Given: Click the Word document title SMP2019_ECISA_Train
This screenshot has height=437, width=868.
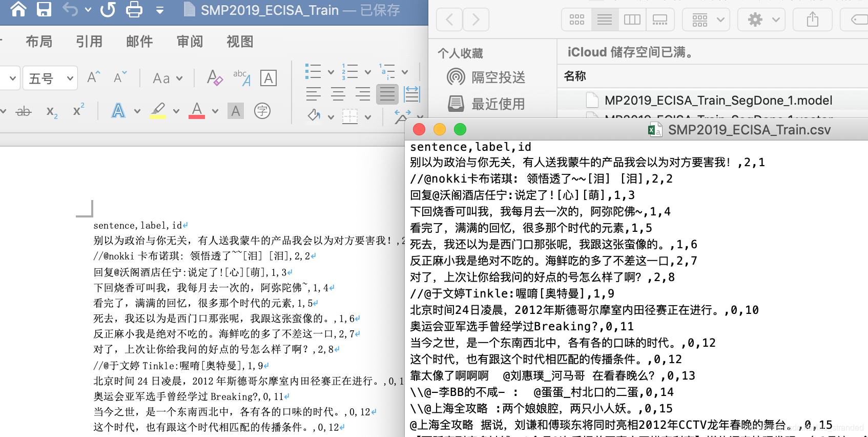Looking at the screenshot, I should (x=270, y=10).
